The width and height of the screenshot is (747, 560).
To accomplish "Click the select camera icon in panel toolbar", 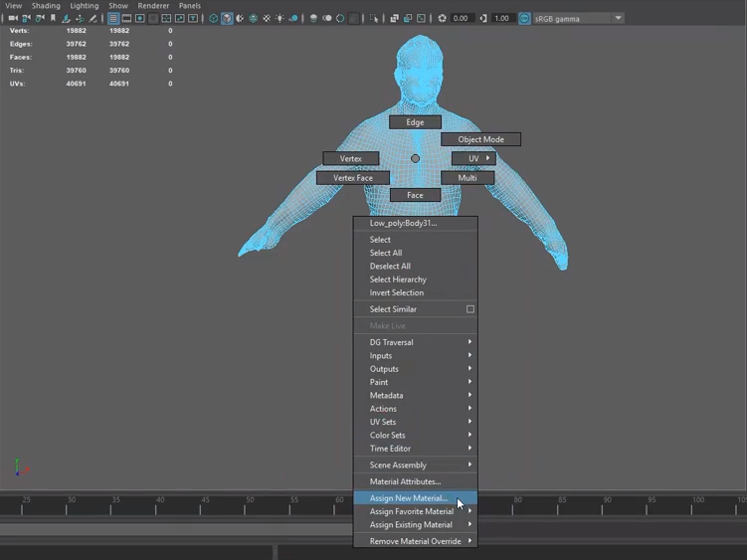I will [13, 19].
